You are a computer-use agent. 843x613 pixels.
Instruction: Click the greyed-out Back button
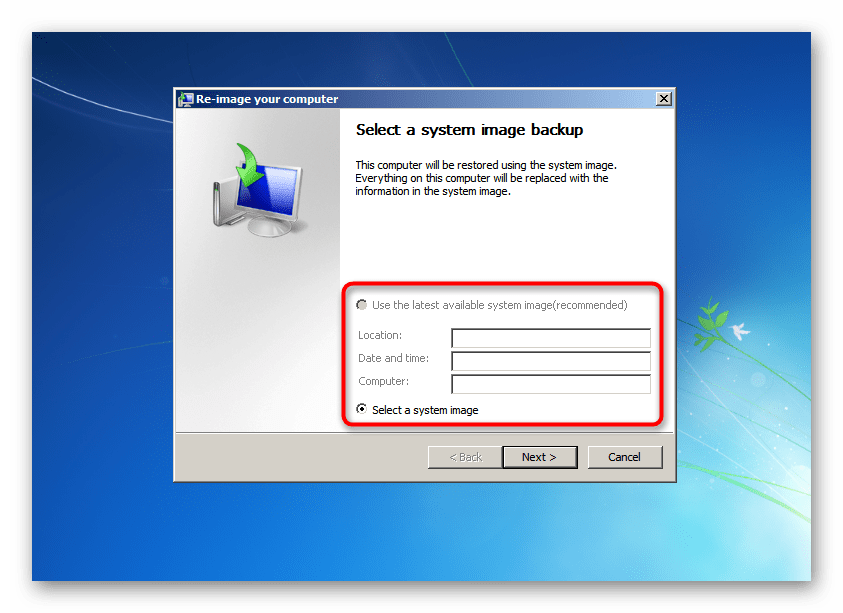[465, 457]
